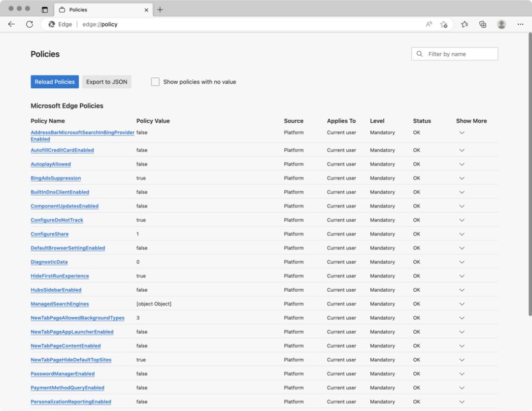Reload the page with refresh icon
The width and height of the screenshot is (532, 411).
point(30,24)
